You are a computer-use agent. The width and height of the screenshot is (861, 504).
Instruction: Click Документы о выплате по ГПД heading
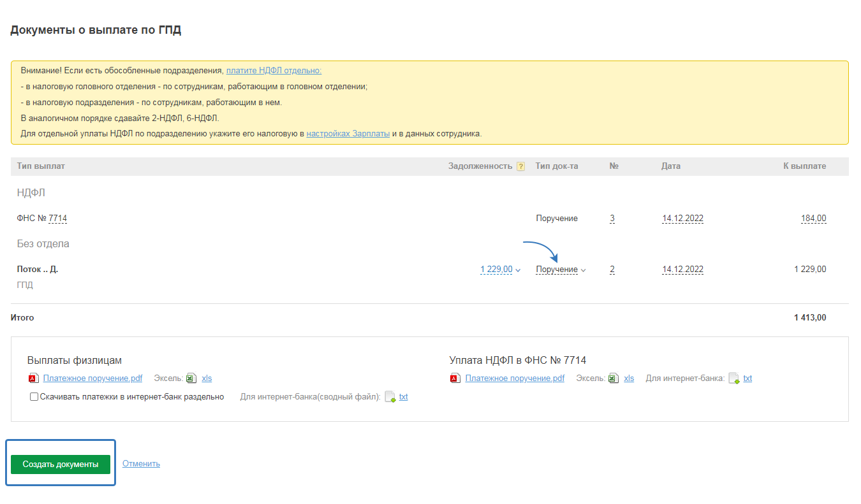pyautogui.click(x=96, y=30)
